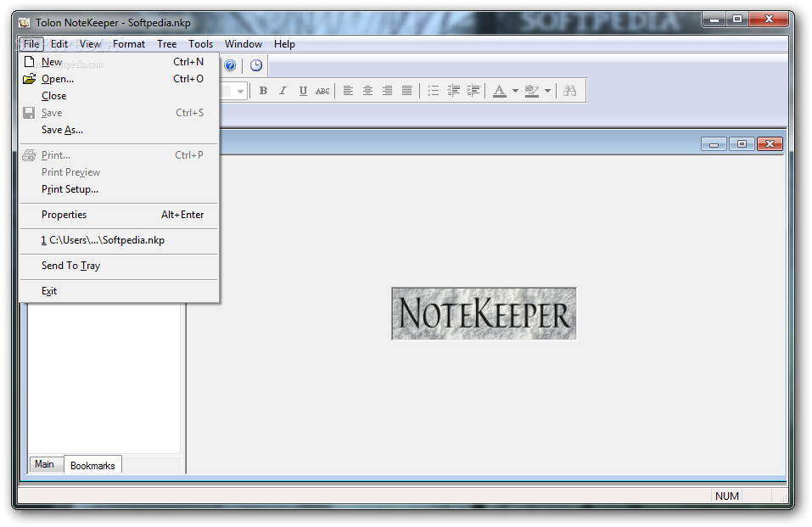Click the clock toolbar icon
The width and height of the screenshot is (812, 527).
coord(256,66)
